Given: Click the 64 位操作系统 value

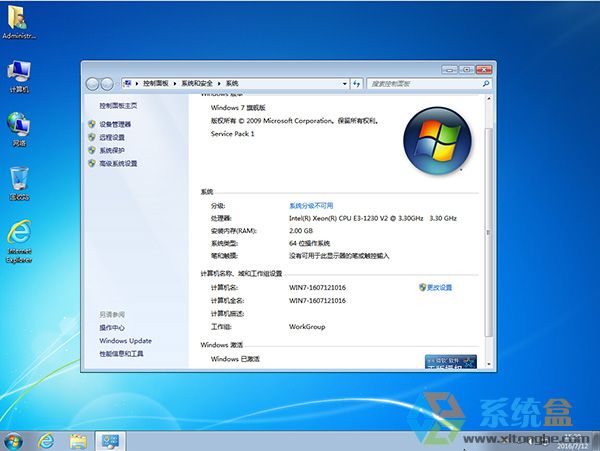Looking at the screenshot, I should pyautogui.click(x=309, y=243).
